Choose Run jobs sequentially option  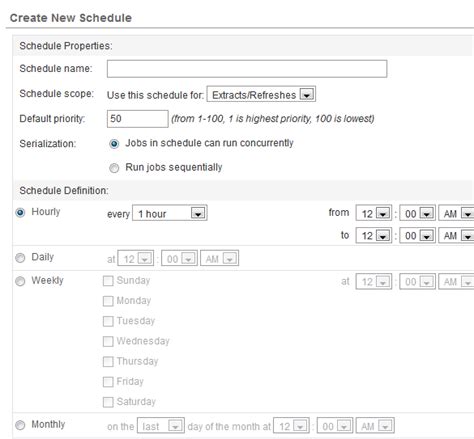click(114, 168)
